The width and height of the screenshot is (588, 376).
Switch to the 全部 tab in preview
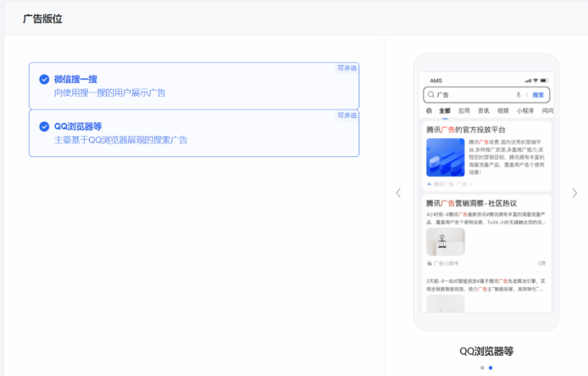pyautogui.click(x=445, y=111)
